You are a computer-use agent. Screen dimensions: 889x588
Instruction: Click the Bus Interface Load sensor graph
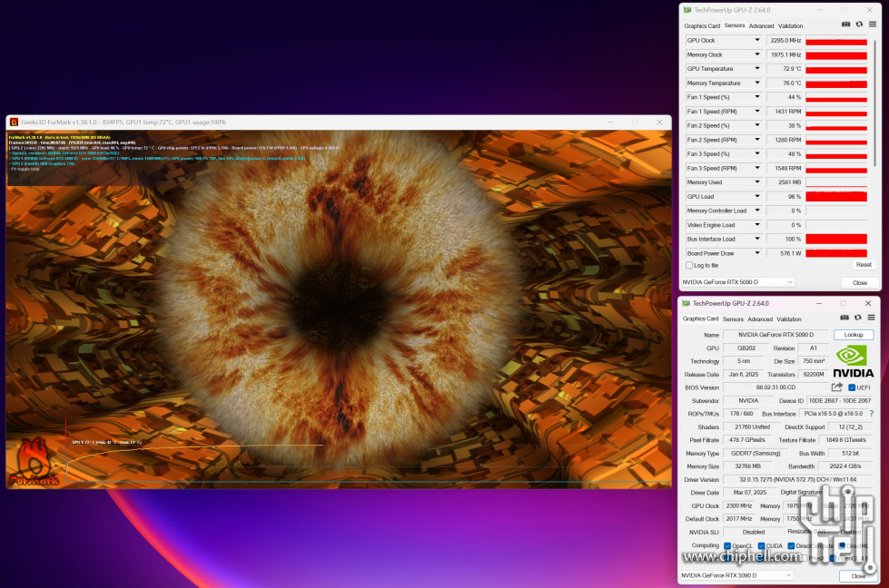coord(836,239)
